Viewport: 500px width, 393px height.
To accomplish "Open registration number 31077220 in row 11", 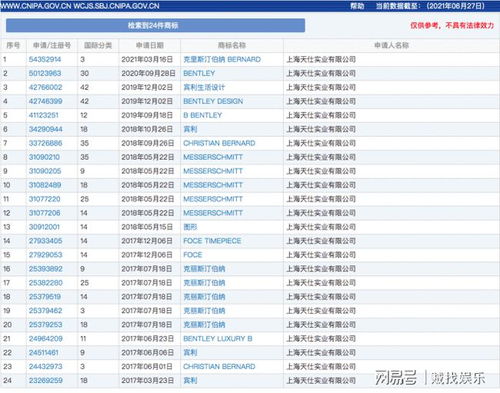I will (x=44, y=199).
